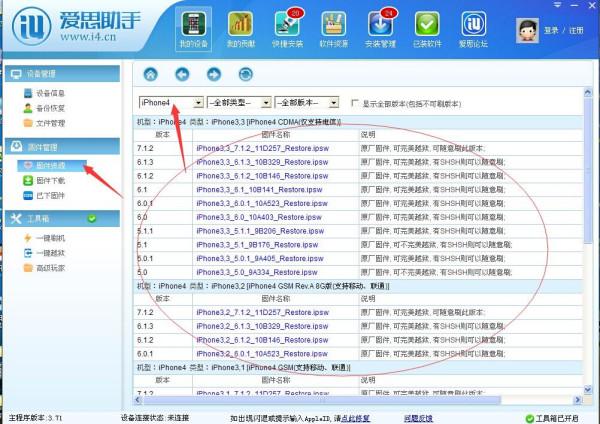
Task: Open 备份恢复 backup restore in sidebar
Action: pyautogui.click(x=44, y=108)
